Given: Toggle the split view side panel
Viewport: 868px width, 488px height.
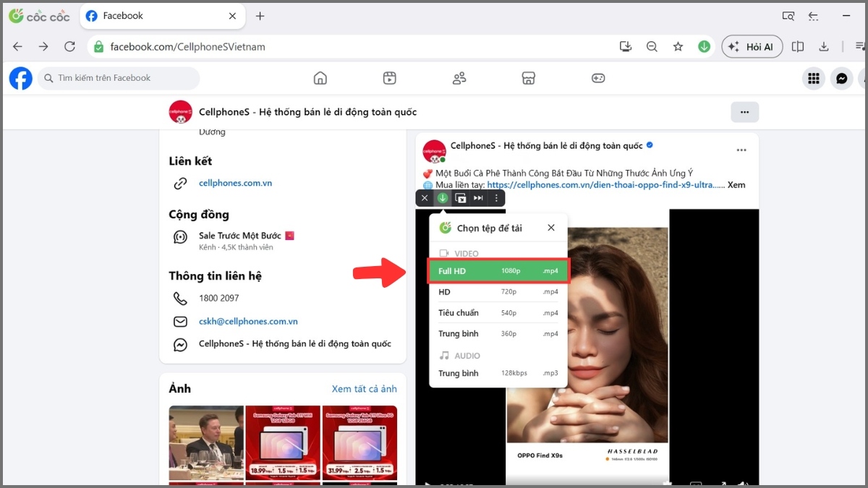Looking at the screenshot, I should point(798,46).
